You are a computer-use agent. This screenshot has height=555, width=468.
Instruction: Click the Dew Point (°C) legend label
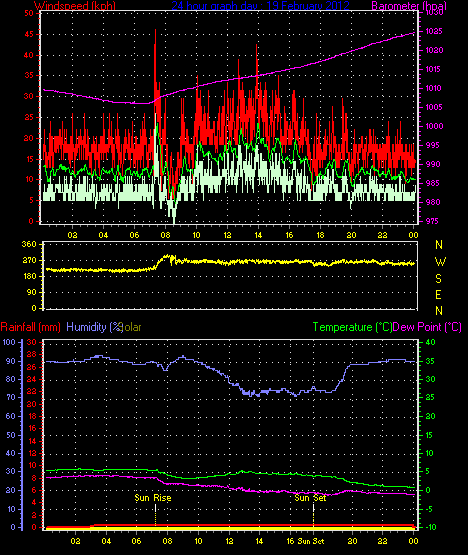point(427,327)
